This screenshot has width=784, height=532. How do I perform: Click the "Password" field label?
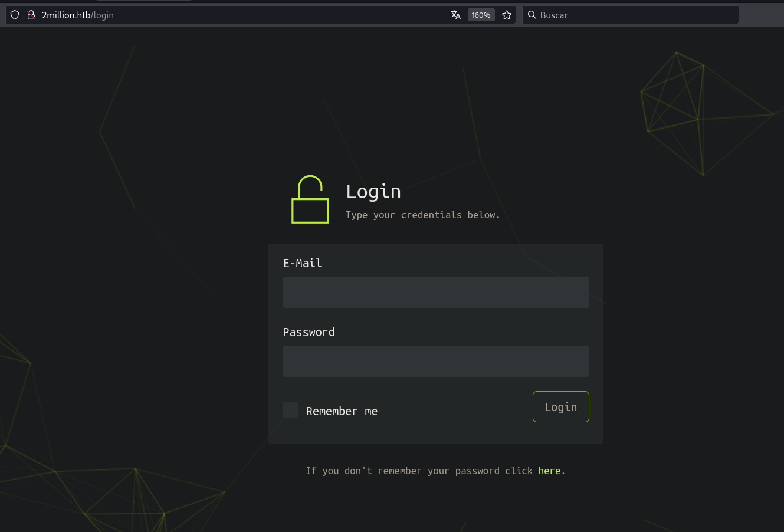point(309,332)
